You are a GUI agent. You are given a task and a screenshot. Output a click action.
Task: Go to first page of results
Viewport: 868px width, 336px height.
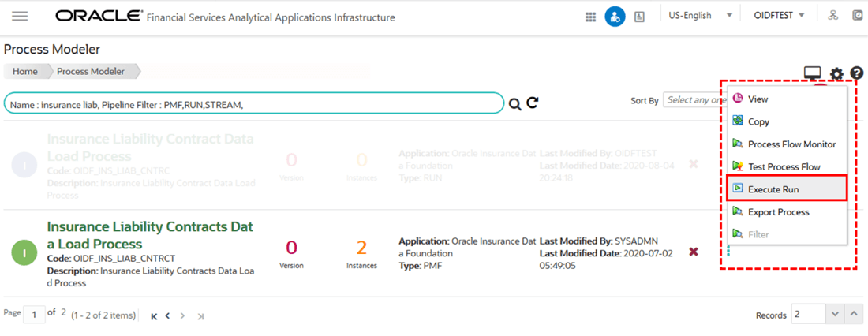(154, 316)
